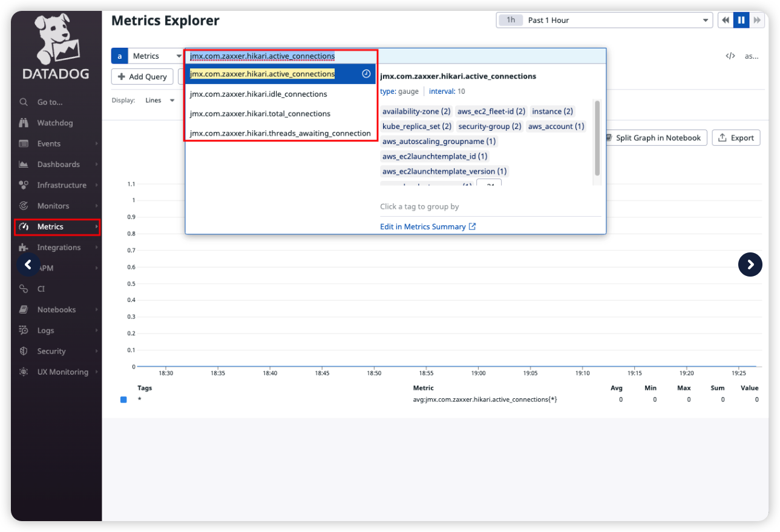The image size is (780, 532).
Task: Click the CI pipeline icon
Action: [x=24, y=289]
